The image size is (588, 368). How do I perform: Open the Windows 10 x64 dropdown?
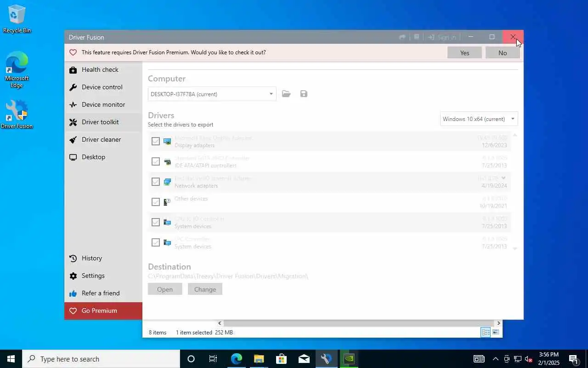point(479,119)
